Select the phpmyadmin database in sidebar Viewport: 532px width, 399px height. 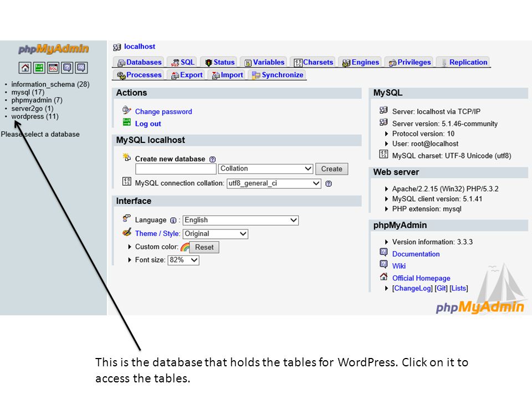(37, 100)
